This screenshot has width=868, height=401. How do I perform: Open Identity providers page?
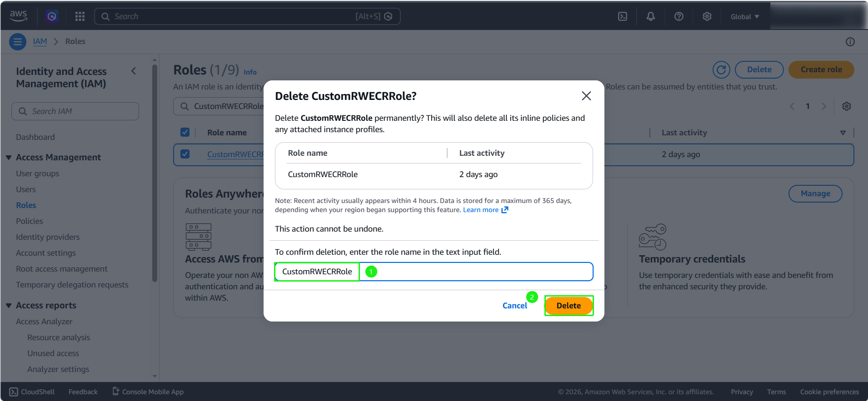(x=48, y=237)
